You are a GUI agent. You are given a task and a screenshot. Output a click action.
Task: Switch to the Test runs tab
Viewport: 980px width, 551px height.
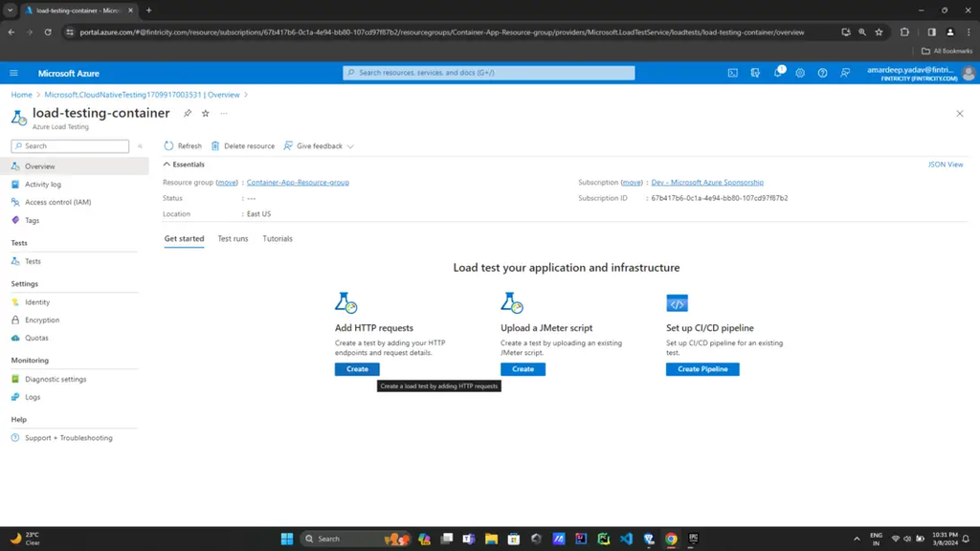[x=233, y=238]
